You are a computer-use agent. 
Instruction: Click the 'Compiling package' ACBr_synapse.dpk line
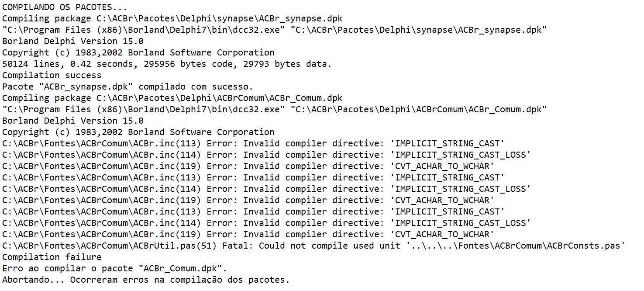(172, 19)
